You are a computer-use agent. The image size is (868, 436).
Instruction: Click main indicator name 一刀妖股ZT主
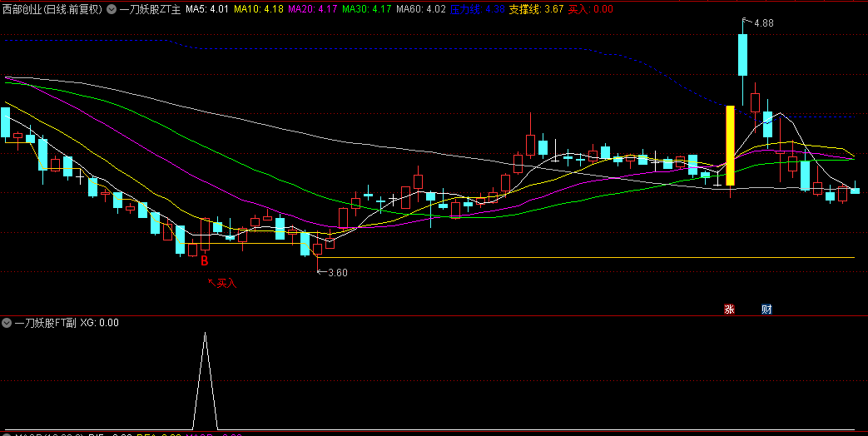tap(150, 9)
